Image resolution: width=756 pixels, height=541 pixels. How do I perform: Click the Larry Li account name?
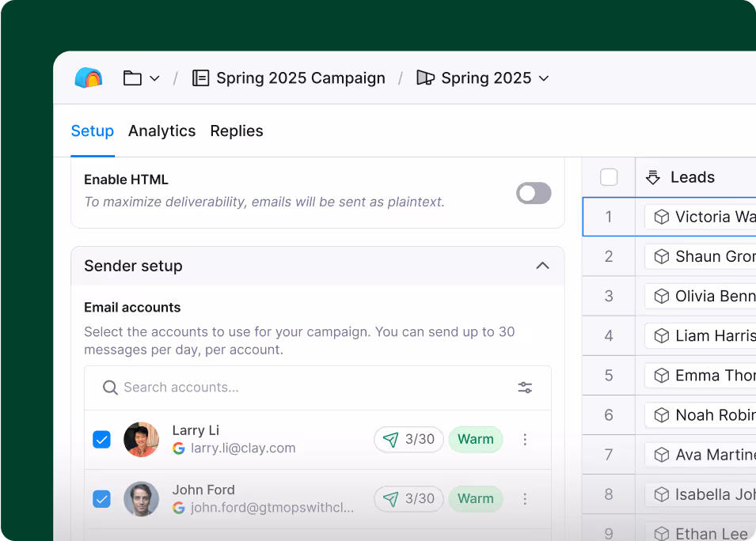click(196, 430)
